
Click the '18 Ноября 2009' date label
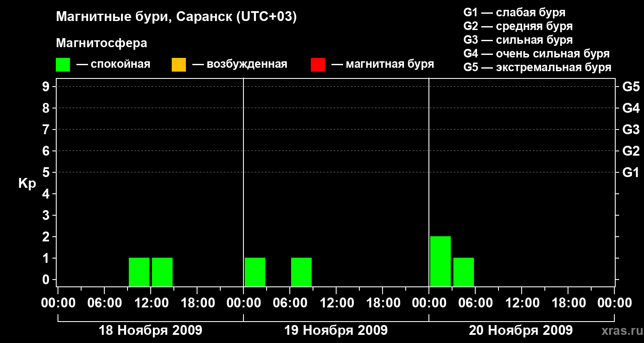click(x=150, y=331)
